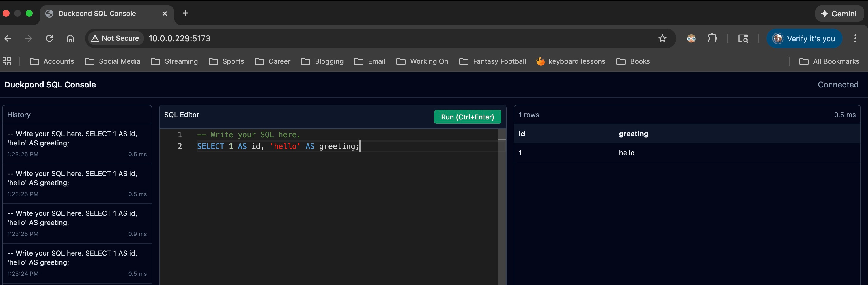The image size is (868, 285).
Task: Click the greeting column header
Action: pyautogui.click(x=634, y=134)
